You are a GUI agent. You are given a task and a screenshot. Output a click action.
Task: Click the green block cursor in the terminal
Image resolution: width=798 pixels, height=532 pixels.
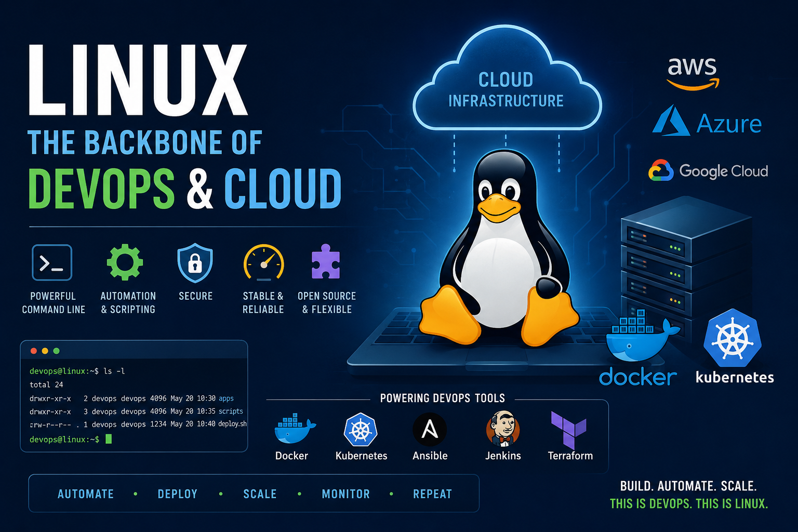coord(109,439)
